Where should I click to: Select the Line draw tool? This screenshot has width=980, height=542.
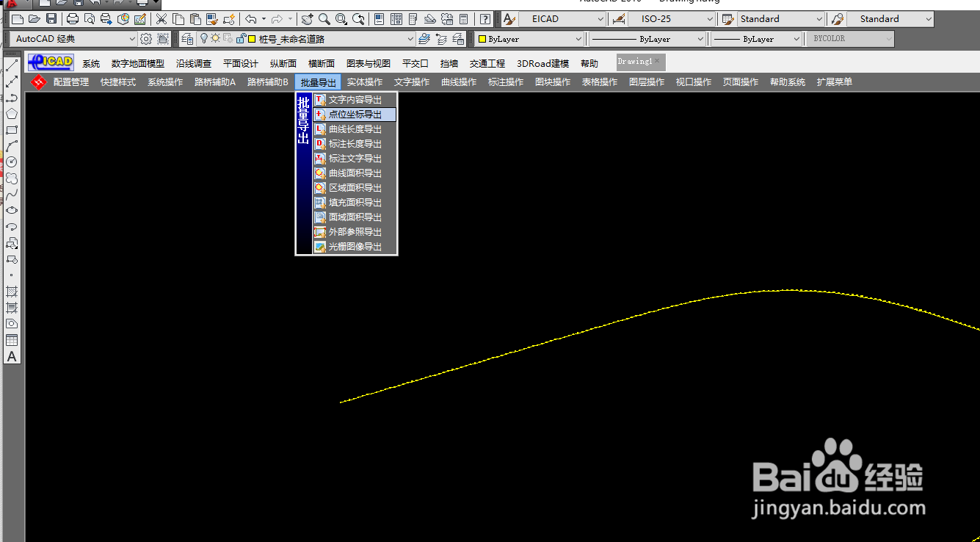pyautogui.click(x=12, y=65)
